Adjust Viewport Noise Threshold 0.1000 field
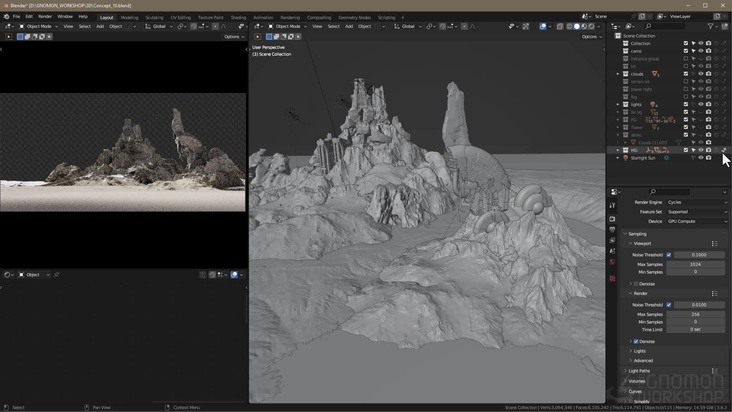Viewport: 732px width, 412px height. [699, 255]
